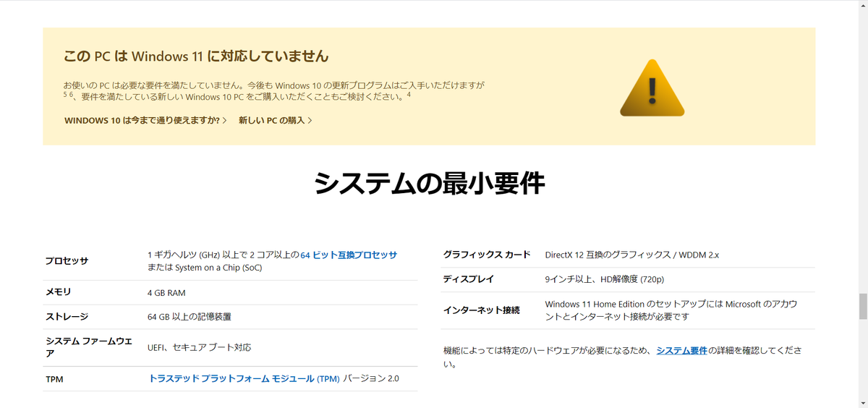Click the 'システム ファームウェア' row label
The image size is (868, 408).
(90, 347)
